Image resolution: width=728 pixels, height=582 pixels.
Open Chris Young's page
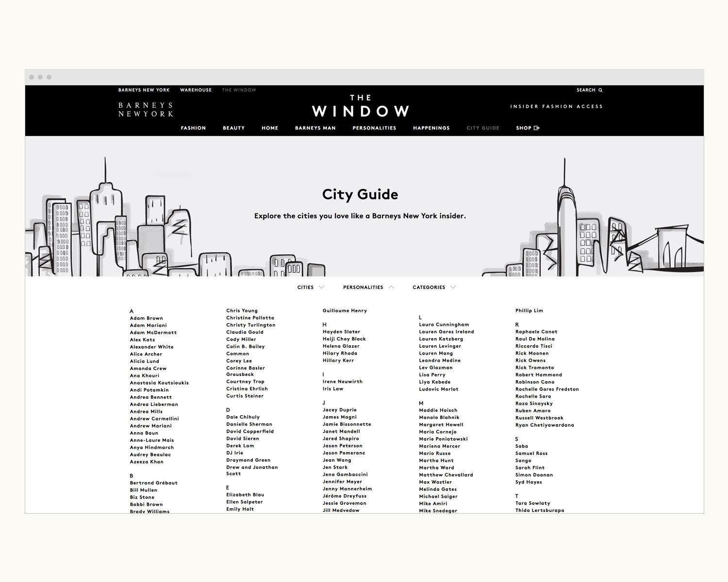tap(242, 311)
